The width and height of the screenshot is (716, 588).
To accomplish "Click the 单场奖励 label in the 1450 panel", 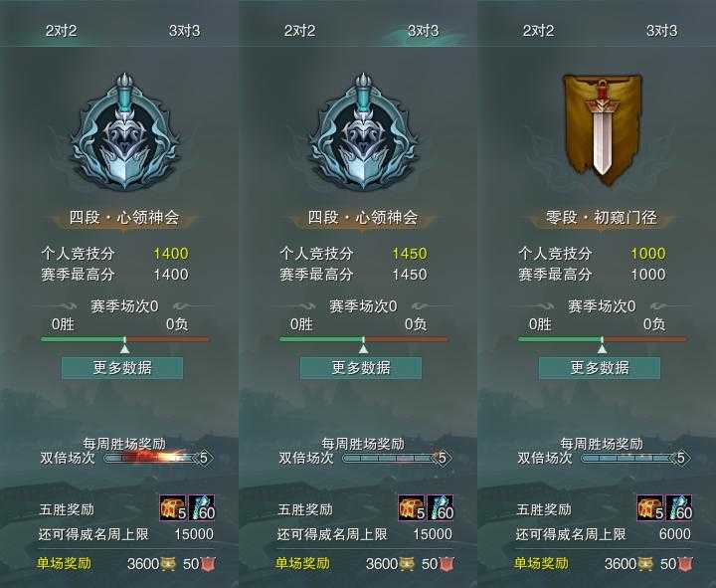I will click(302, 564).
